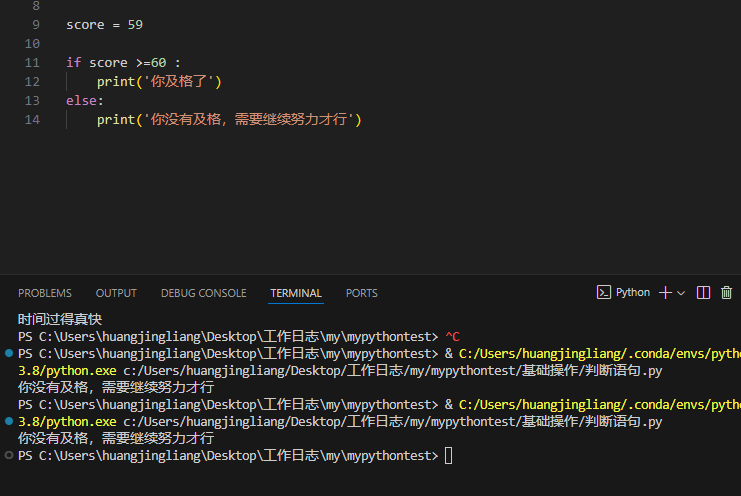This screenshot has width=741, height=496.
Task: Click line number 14 in gutter
Action: [32, 120]
